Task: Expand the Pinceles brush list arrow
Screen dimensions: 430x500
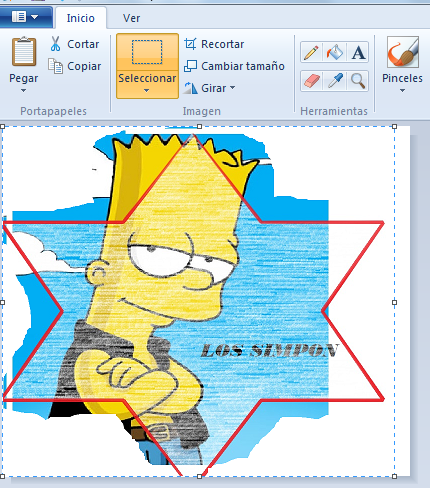Action: point(402,91)
